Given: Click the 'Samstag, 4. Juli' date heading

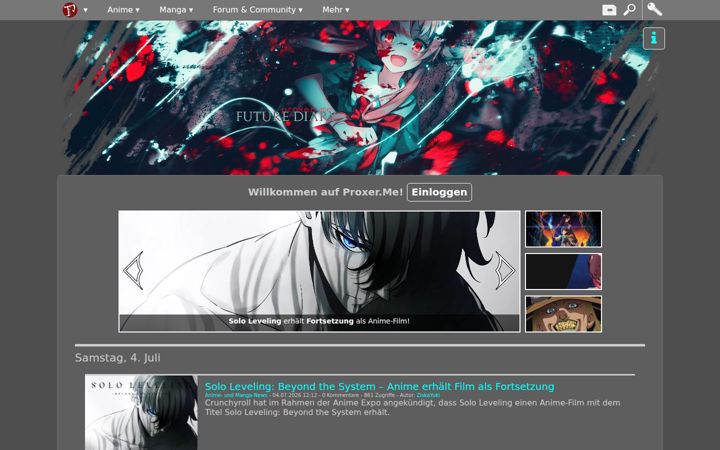Looking at the screenshot, I should pyautogui.click(x=118, y=358).
